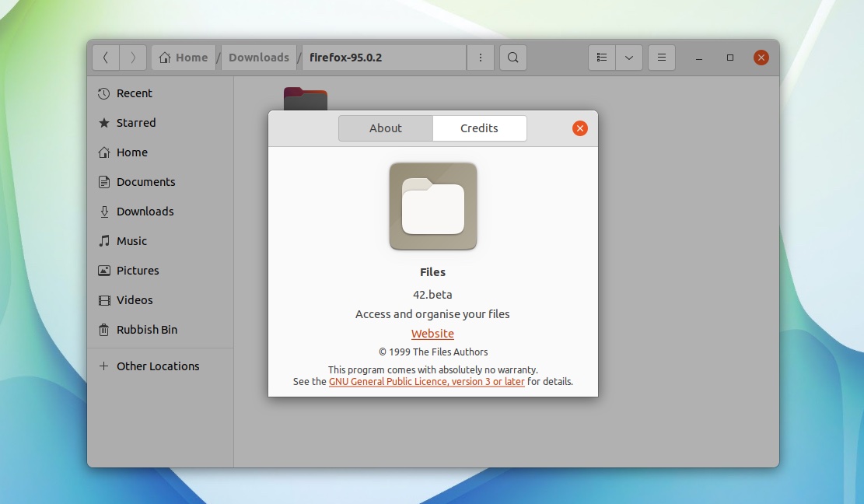The width and height of the screenshot is (864, 504).
Task: Click the '© 1999 The Files Authors' text
Action: [x=433, y=352]
